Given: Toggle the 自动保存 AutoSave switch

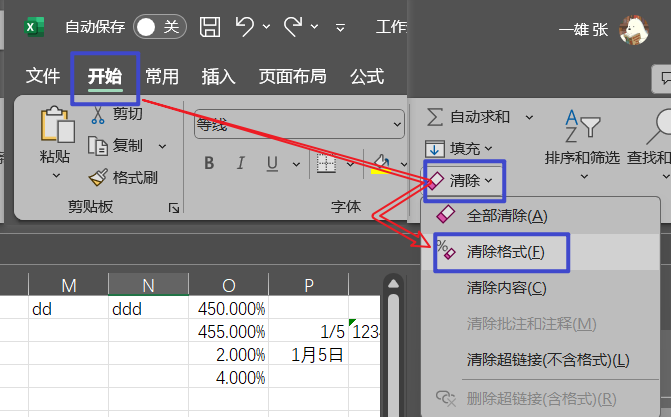Looking at the screenshot, I should pos(160,27).
